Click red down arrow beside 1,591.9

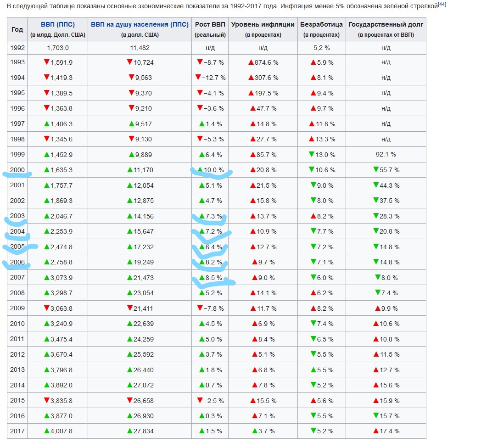pyautogui.click(x=46, y=62)
